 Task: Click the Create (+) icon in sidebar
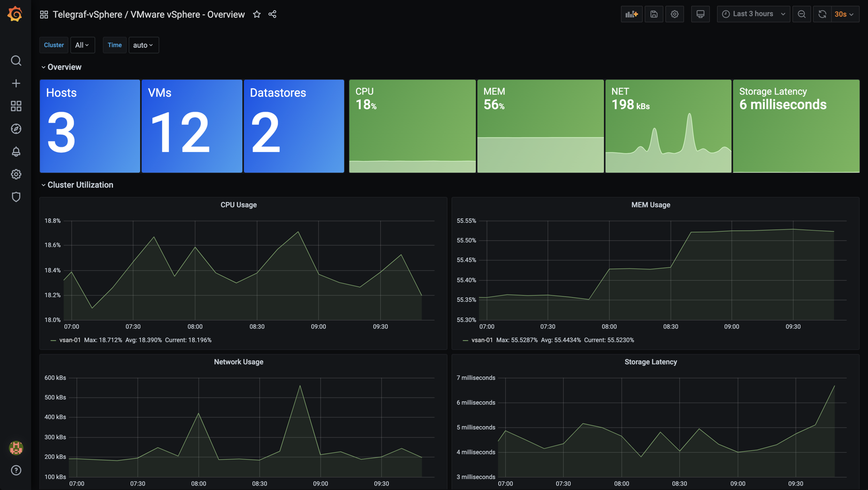[x=16, y=83]
